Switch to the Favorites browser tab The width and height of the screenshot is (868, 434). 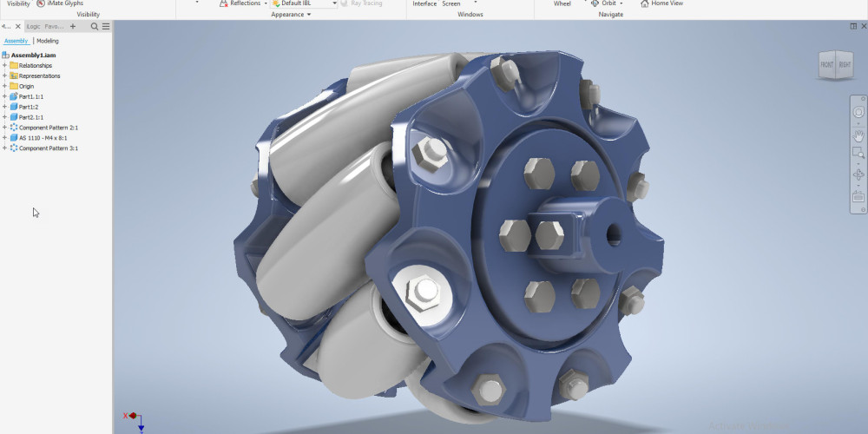pyautogui.click(x=54, y=26)
